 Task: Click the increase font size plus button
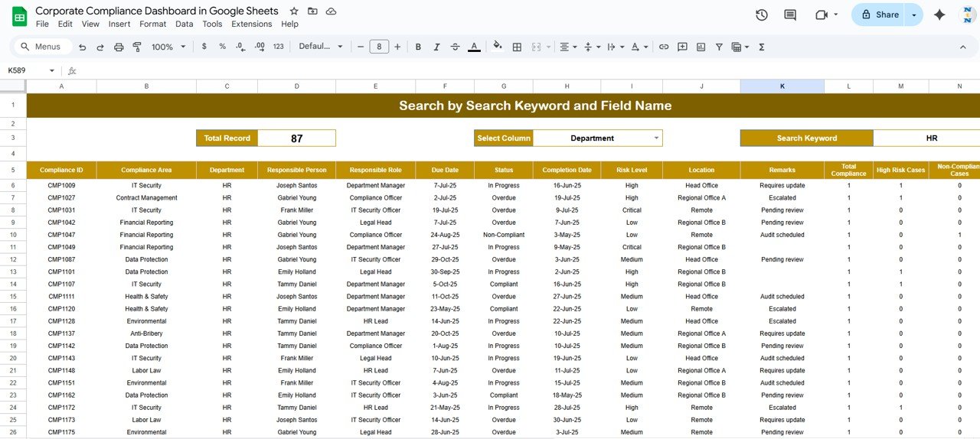click(x=397, y=47)
